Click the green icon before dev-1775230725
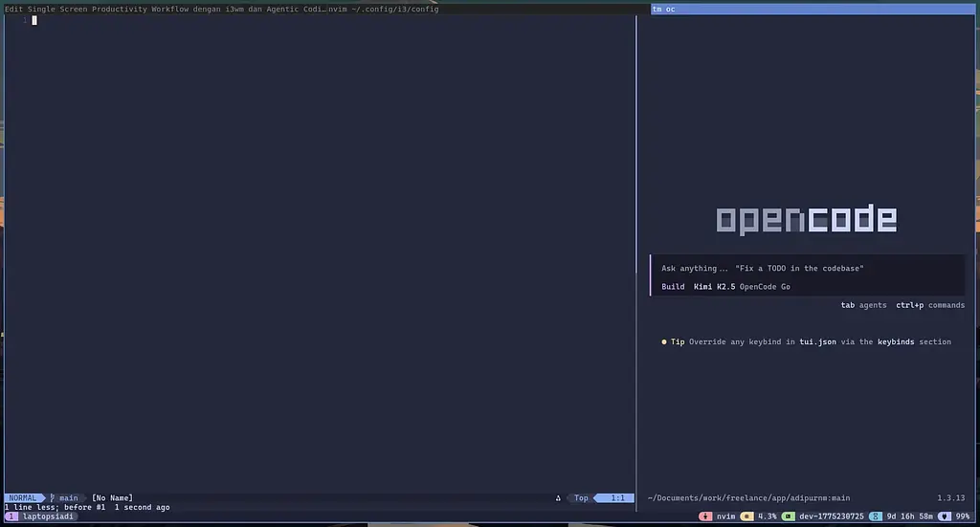The height and width of the screenshot is (527, 980). pos(788,516)
